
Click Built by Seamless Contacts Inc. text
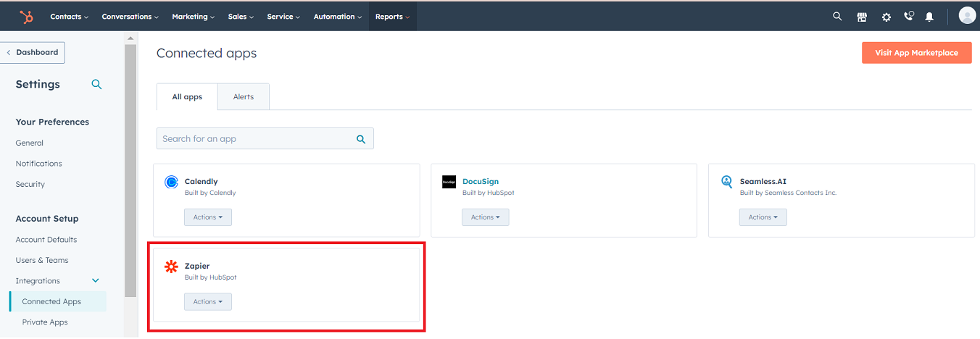(x=789, y=193)
